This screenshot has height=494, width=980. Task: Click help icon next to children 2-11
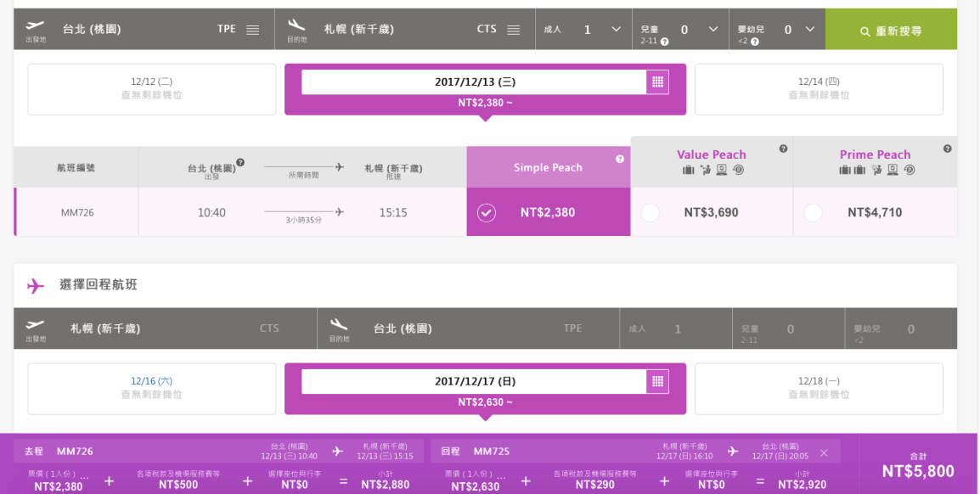(x=664, y=42)
